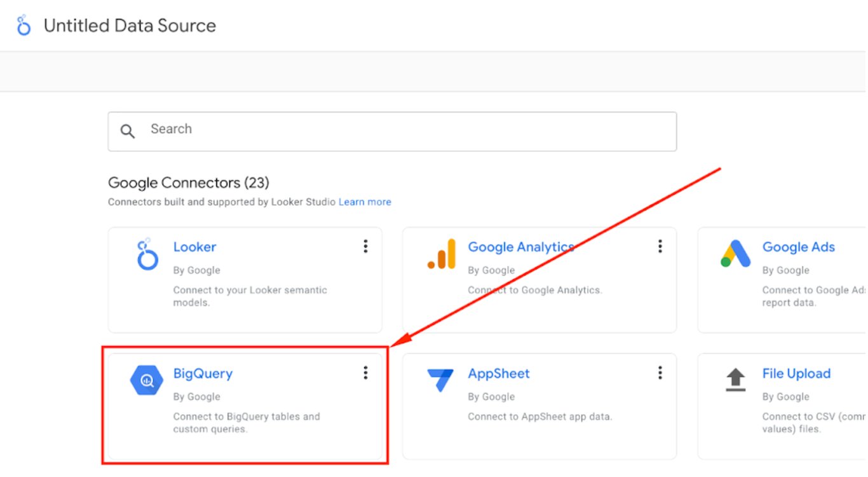The width and height of the screenshot is (868, 477).
Task: Click "By Google" under Looker
Action: [197, 270]
